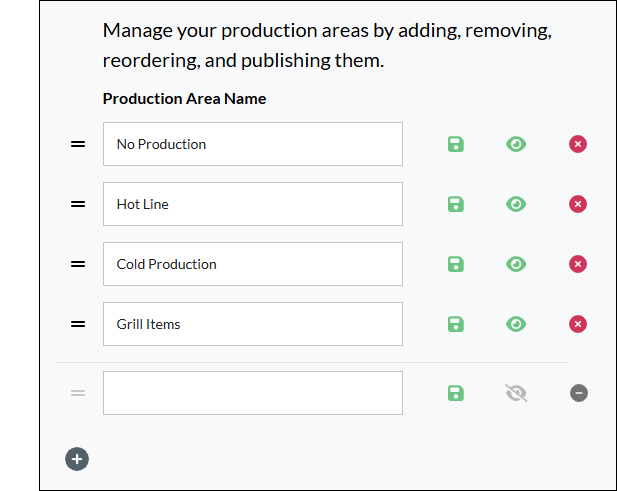Remove the empty new row with minus icon

pyautogui.click(x=579, y=393)
